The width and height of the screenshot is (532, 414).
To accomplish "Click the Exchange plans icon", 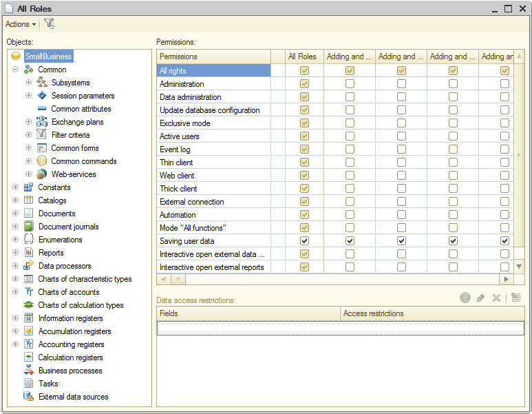I will coord(42,122).
